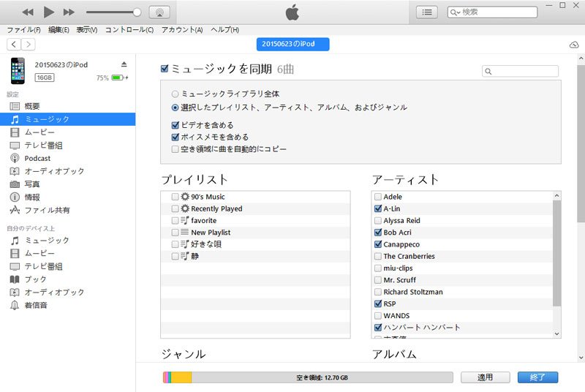585x392 pixels.
Task: Check the Mr. Scruff artist
Action: point(378,280)
